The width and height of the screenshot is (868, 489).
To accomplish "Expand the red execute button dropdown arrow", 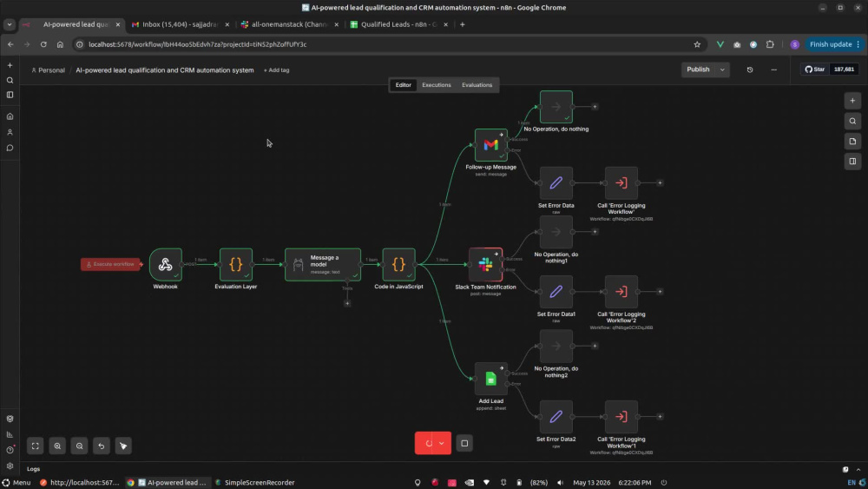I will pos(442,443).
